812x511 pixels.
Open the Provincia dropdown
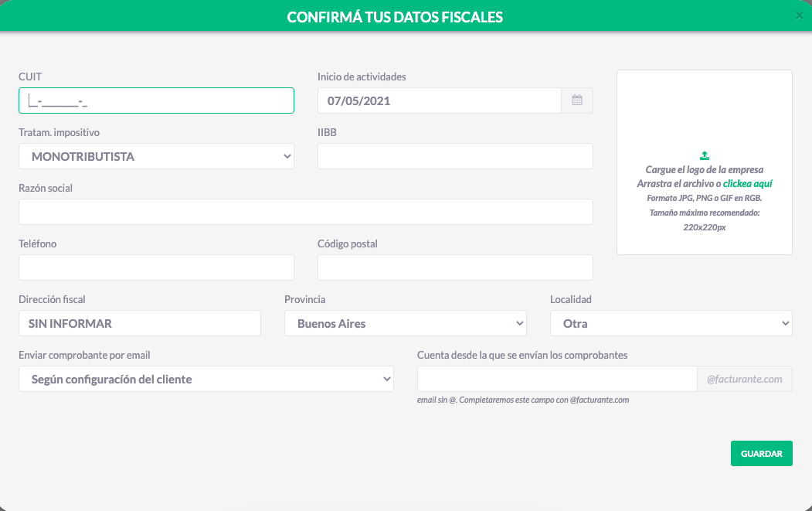point(405,323)
